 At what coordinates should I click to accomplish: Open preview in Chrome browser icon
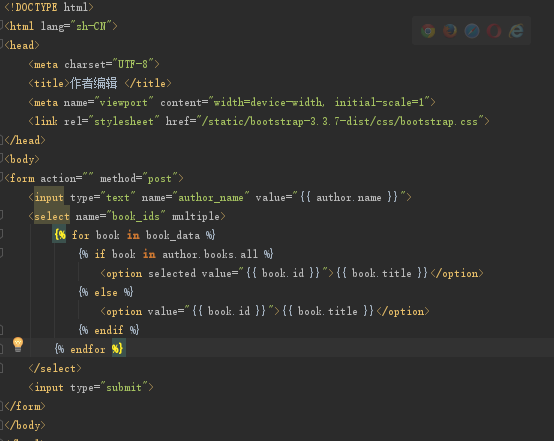428,31
